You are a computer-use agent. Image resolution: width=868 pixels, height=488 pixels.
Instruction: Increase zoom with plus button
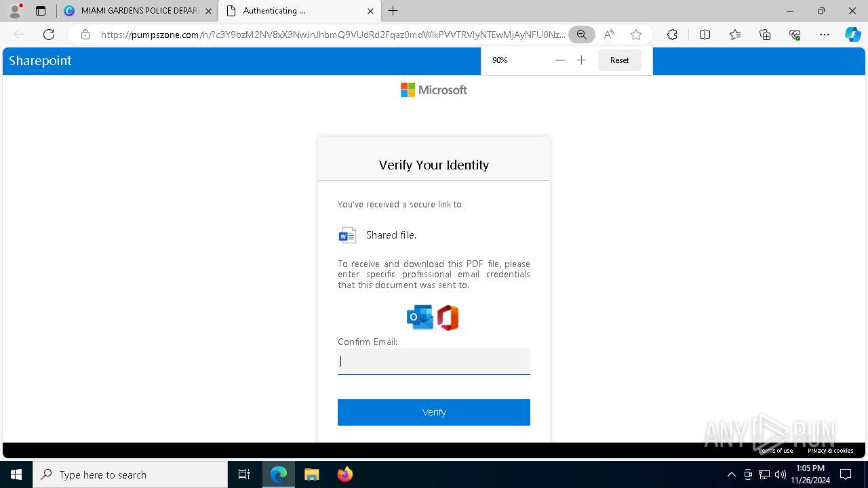coord(581,60)
